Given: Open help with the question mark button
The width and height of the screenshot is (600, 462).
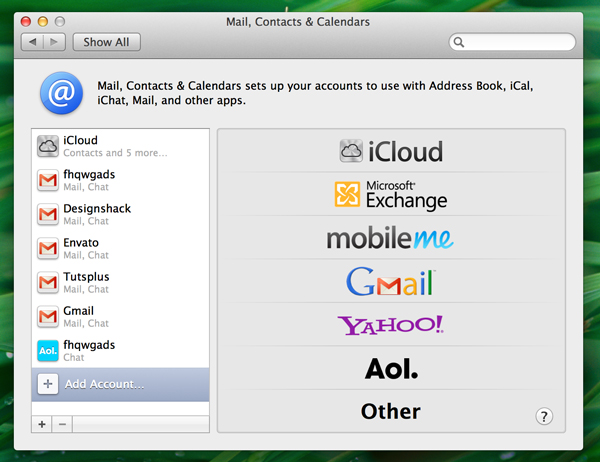Looking at the screenshot, I should (544, 416).
